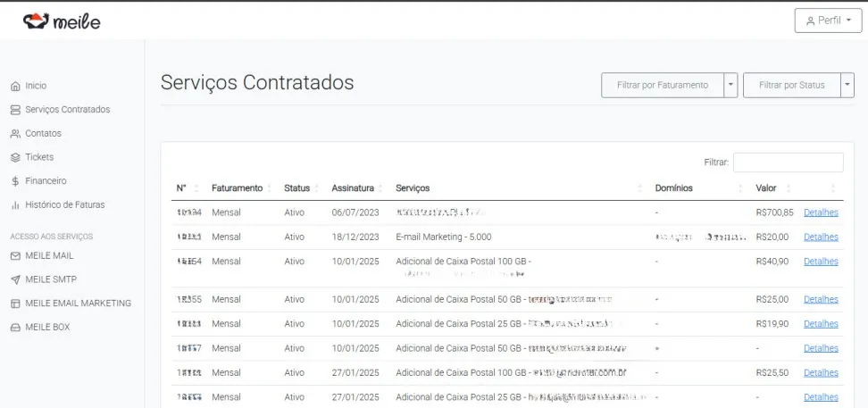Image resolution: width=868 pixels, height=408 pixels.
Task: Open MEILE BOX service link
Action: click(x=47, y=327)
